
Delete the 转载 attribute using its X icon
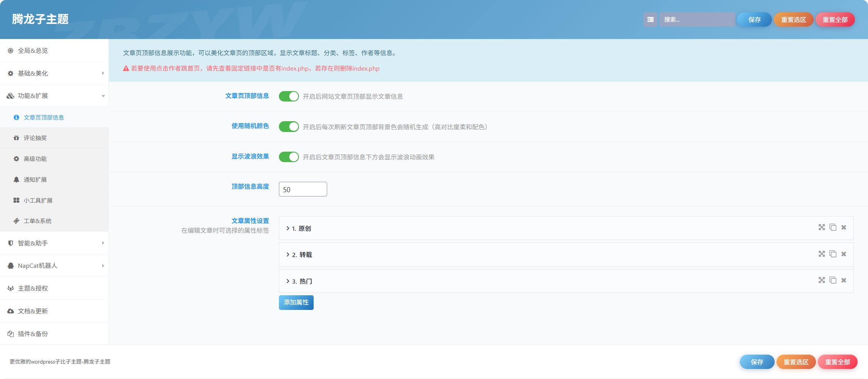(844, 254)
